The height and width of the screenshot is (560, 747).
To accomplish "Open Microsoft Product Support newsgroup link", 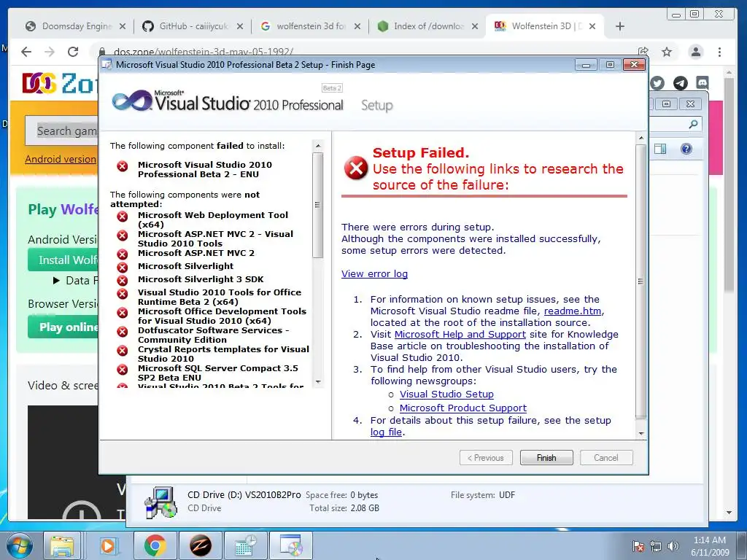I will [x=463, y=408].
